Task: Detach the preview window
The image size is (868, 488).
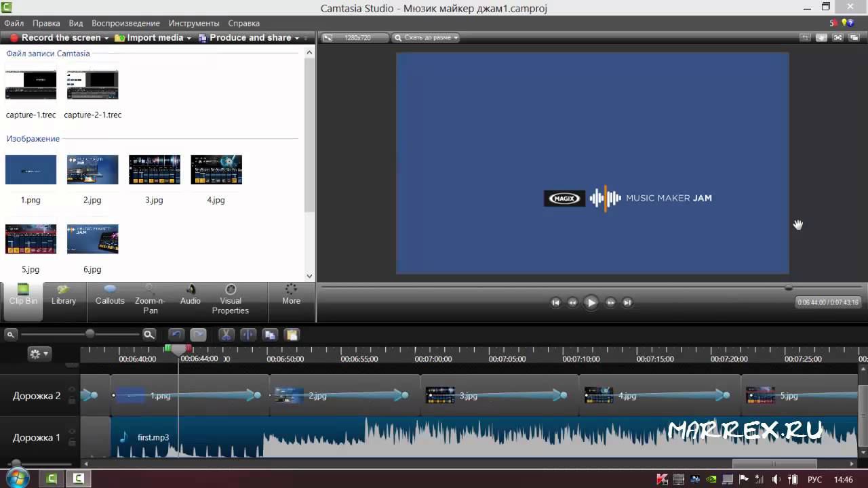Action: 854,38
